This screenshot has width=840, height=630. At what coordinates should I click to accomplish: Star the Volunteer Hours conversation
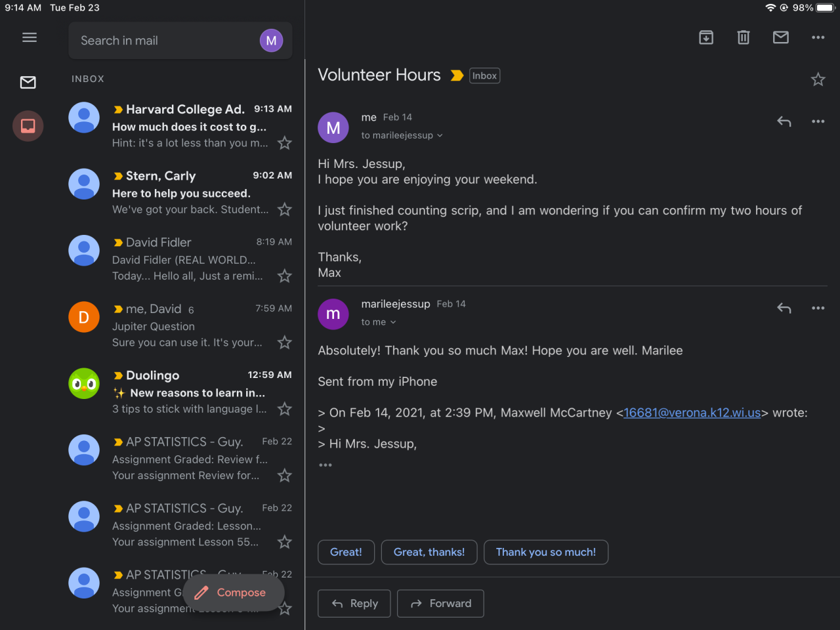818,79
